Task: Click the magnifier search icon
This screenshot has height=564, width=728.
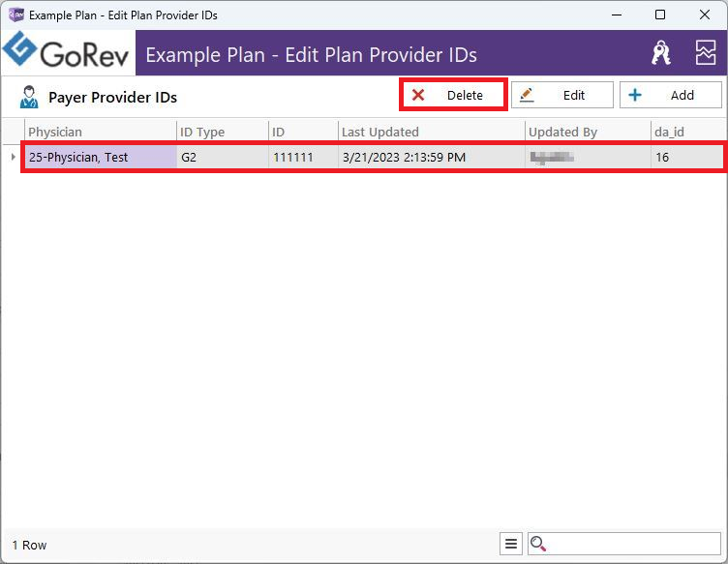Action: pyautogui.click(x=538, y=544)
